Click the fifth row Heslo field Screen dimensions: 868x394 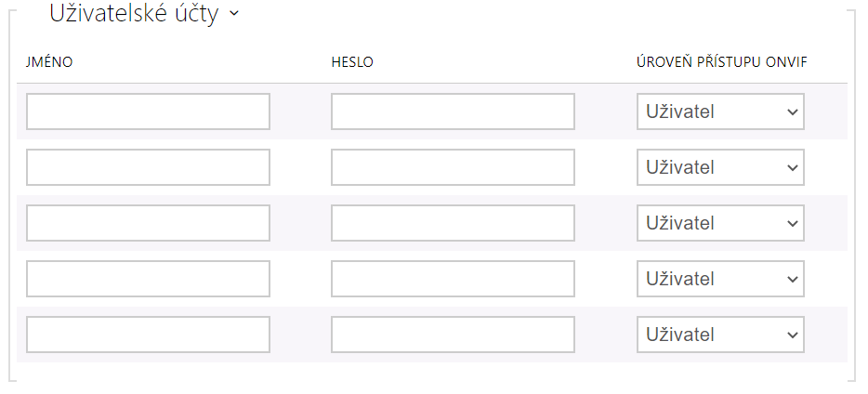tap(453, 335)
